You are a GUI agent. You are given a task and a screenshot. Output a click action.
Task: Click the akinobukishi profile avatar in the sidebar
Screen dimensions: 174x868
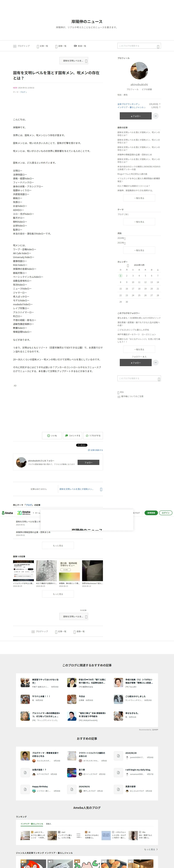coord(139,71)
